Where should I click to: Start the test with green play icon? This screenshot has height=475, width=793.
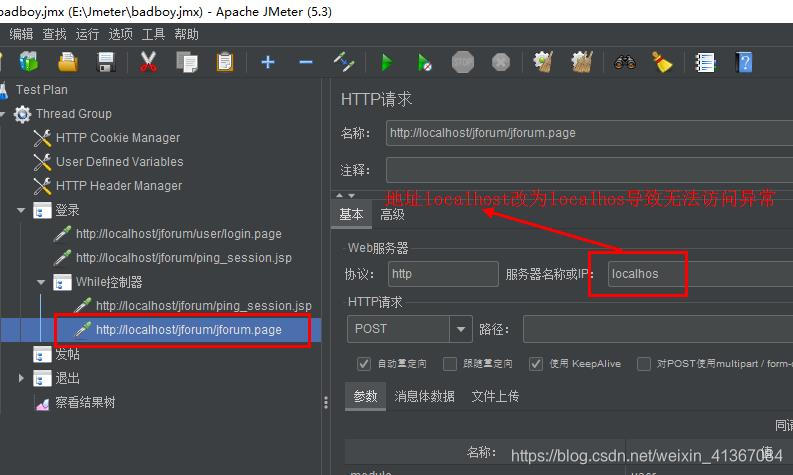click(x=386, y=62)
